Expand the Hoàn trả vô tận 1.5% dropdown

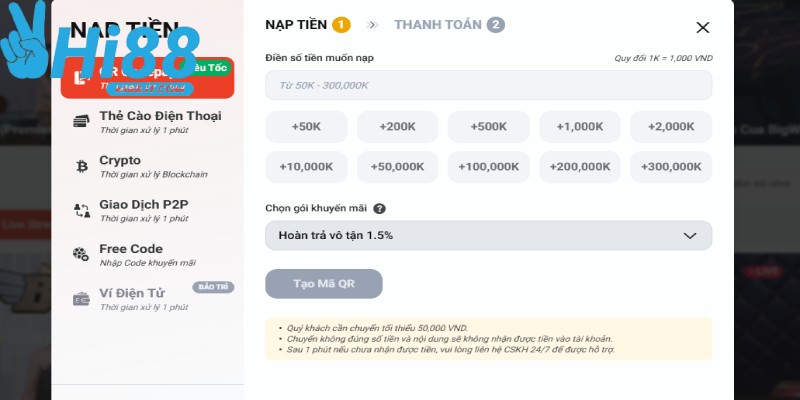(x=488, y=235)
